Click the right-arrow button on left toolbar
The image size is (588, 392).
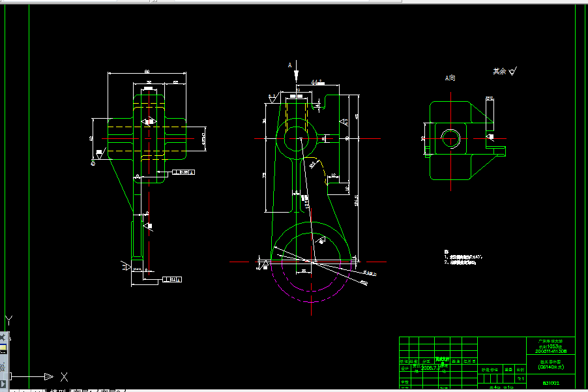[x=3, y=384]
